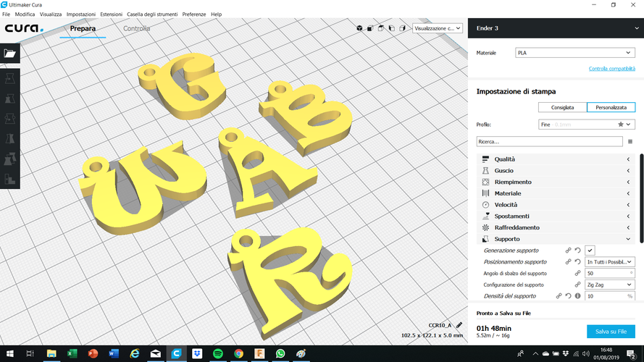Click the Velocità clock icon
Screen dimensions: 644x362
tap(485, 205)
